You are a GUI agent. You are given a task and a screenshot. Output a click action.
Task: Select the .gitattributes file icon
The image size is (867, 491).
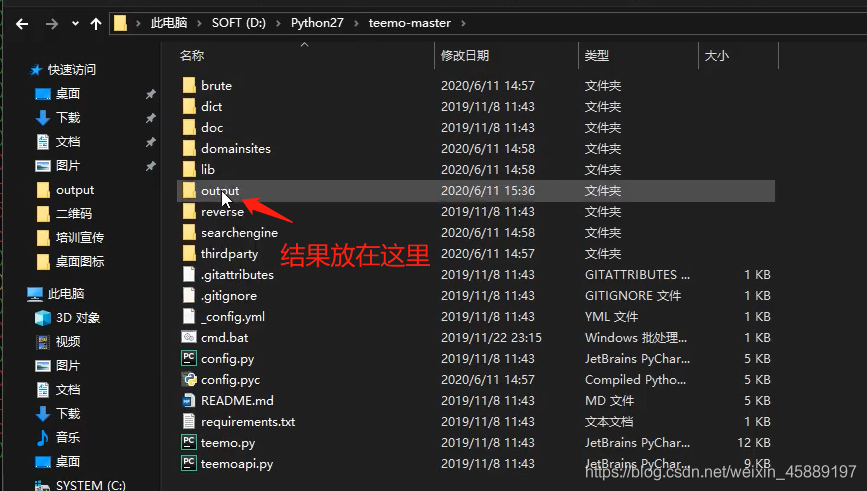[x=189, y=274]
